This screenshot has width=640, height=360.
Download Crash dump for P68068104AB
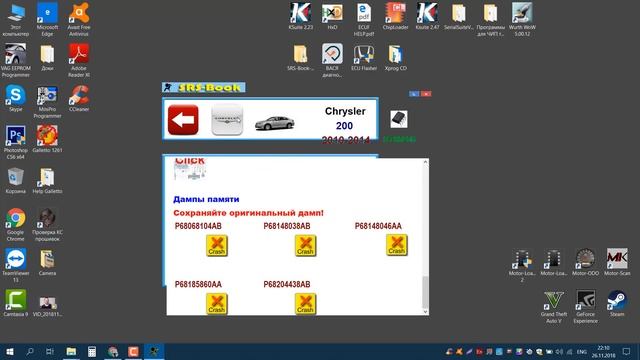(x=217, y=246)
